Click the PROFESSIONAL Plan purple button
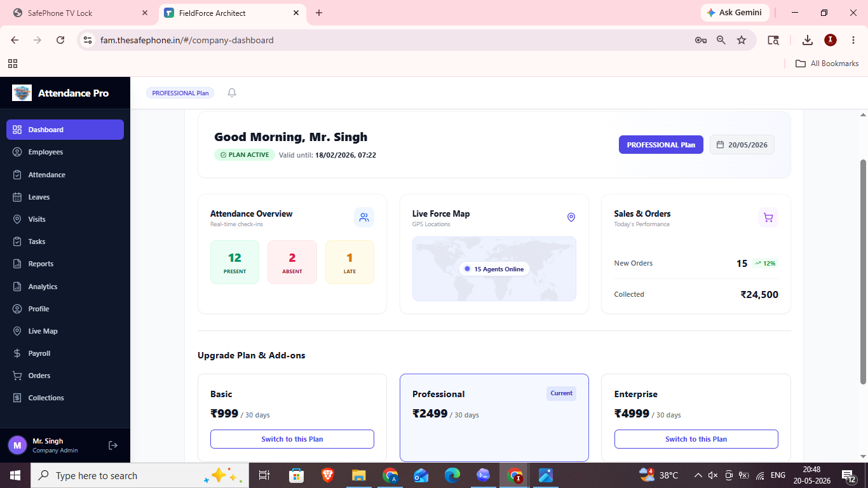This screenshot has height=488, width=868. (661, 145)
